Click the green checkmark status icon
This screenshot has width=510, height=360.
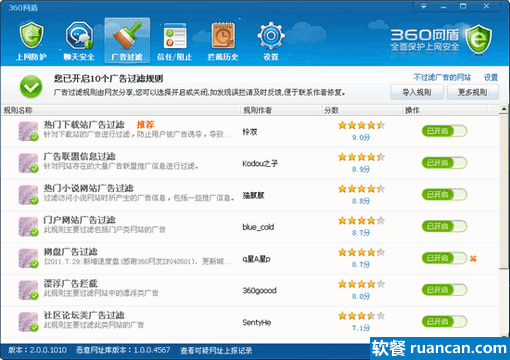(x=31, y=87)
